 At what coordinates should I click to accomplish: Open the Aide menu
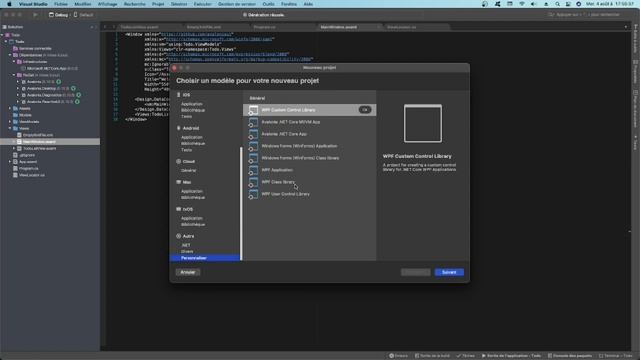pyautogui.click(x=308, y=4)
